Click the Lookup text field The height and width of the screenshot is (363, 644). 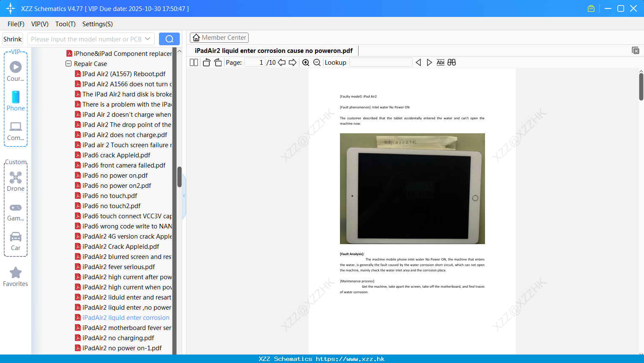tap(381, 63)
